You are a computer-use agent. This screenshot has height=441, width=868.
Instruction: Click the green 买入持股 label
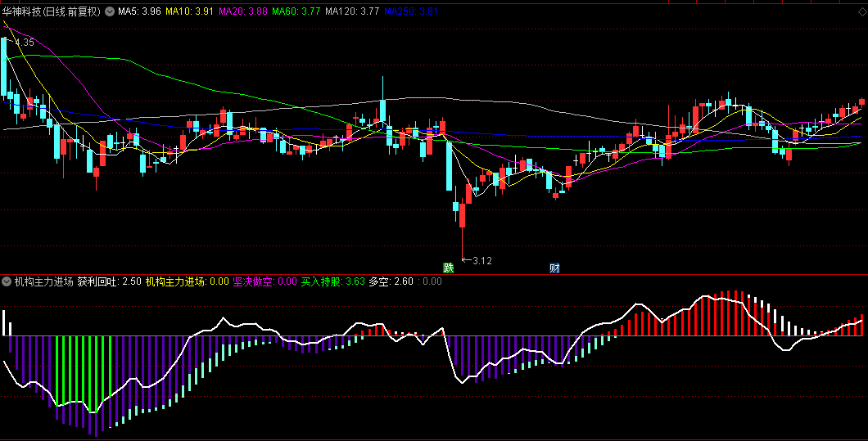(332, 281)
